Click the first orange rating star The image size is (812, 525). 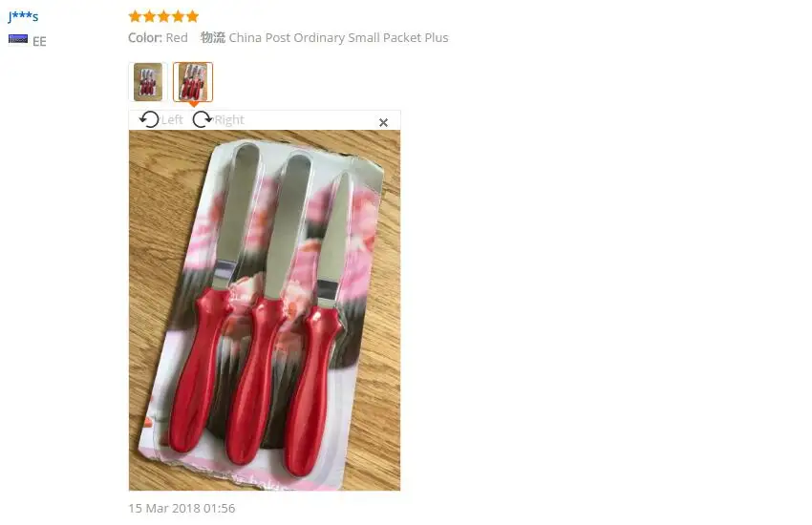[135, 16]
